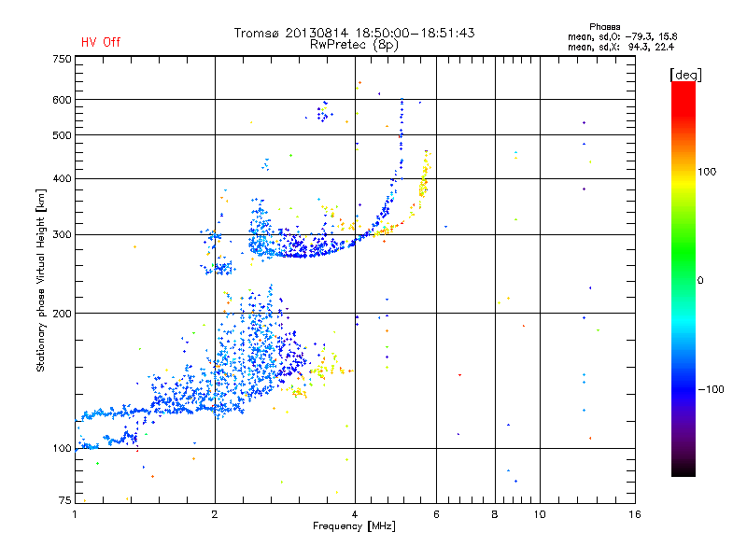The width and height of the screenshot is (747, 560).
Task: Click the '8' frequency axis label
Action: pos(495,514)
